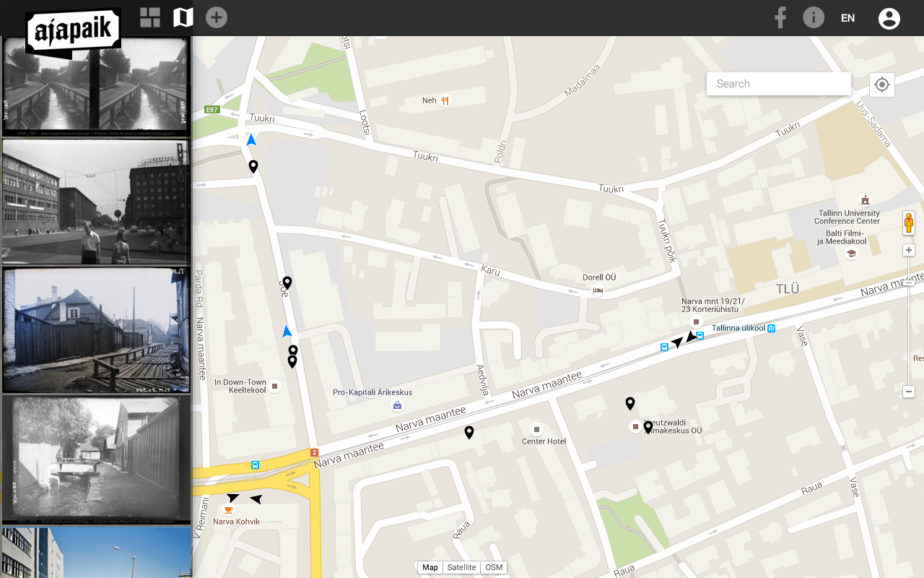Focus the map Search field
924x578 pixels.
tap(779, 84)
